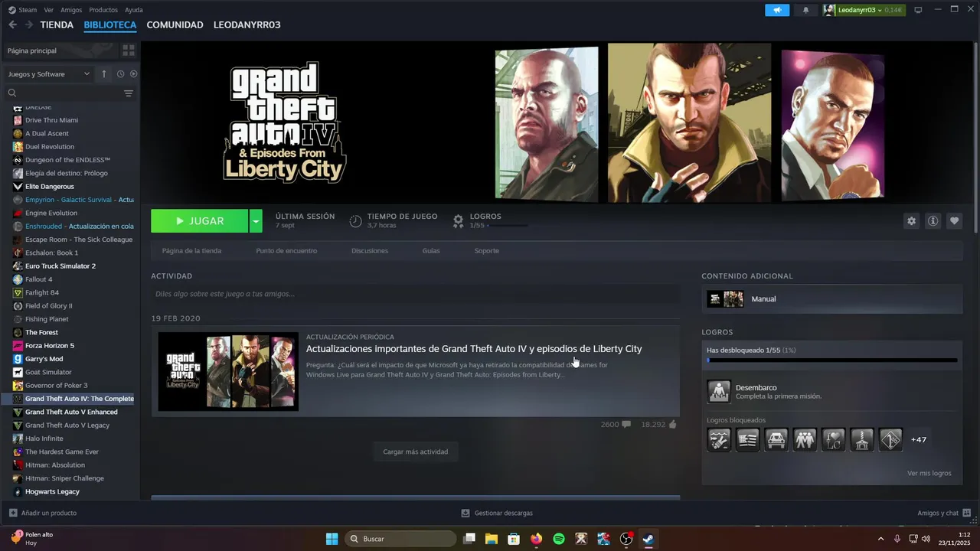The width and height of the screenshot is (980, 551).
Task: Click the library search magnifier icon
Action: coord(12,93)
